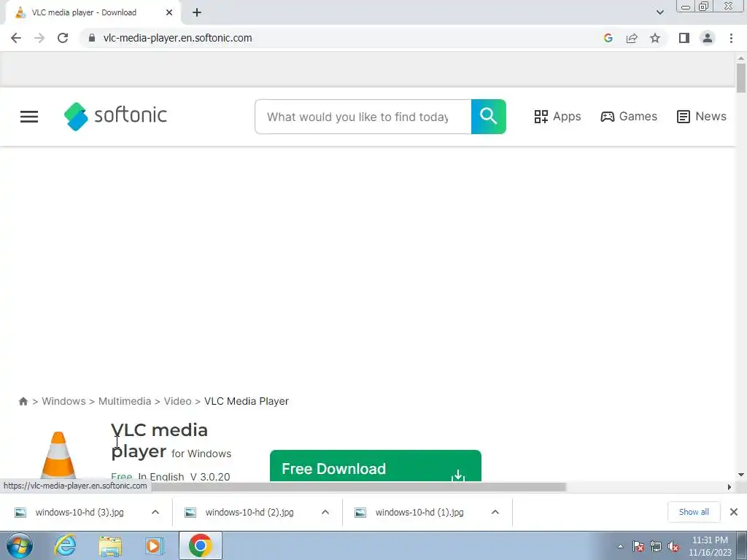Open the Google icon in address bar
This screenshot has height=560, width=747.
pyautogui.click(x=608, y=38)
